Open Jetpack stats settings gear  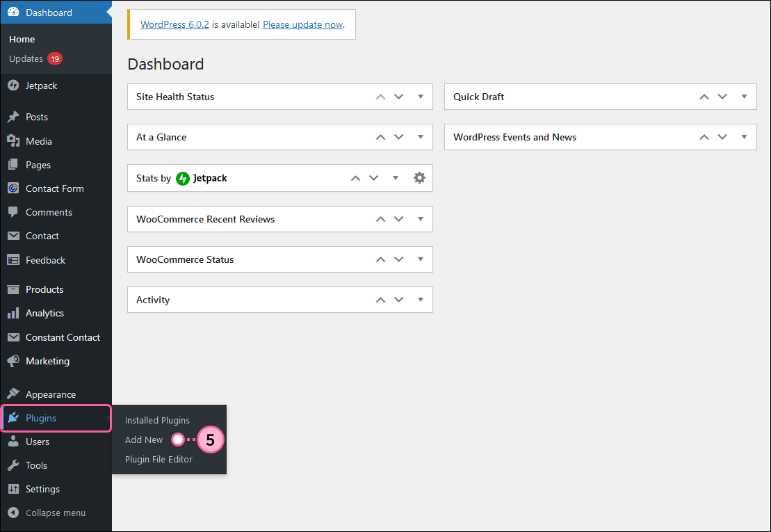tap(419, 177)
